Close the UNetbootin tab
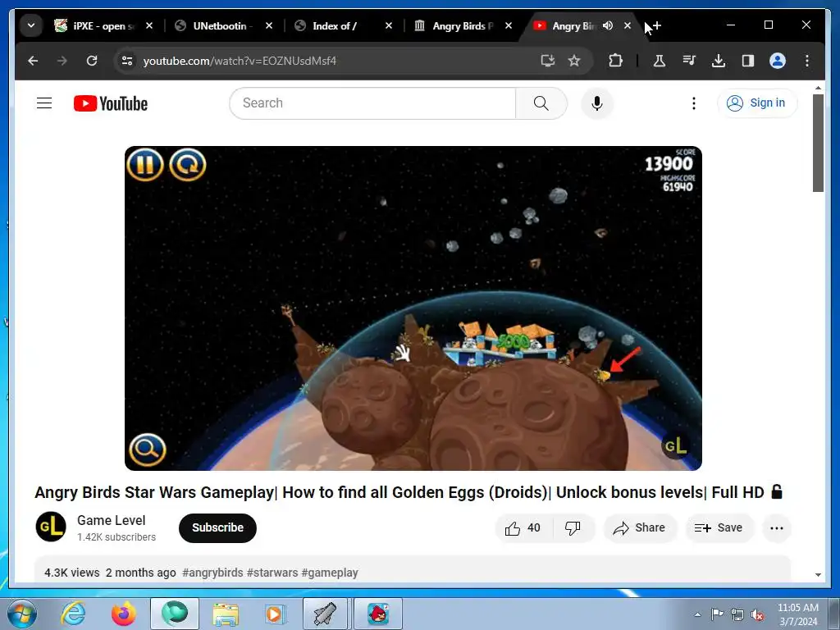840x630 pixels. (x=269, y=25)
